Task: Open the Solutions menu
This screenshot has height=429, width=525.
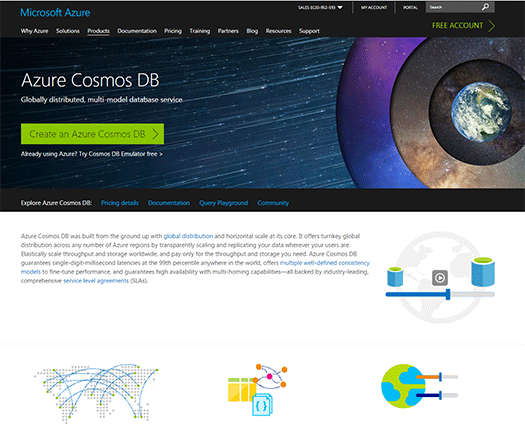Action: point(68,31)
